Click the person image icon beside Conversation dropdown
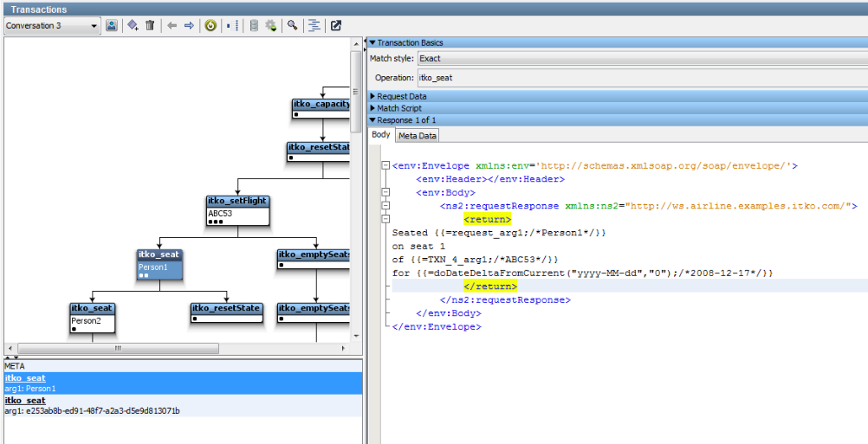 (x=112, y=26)
